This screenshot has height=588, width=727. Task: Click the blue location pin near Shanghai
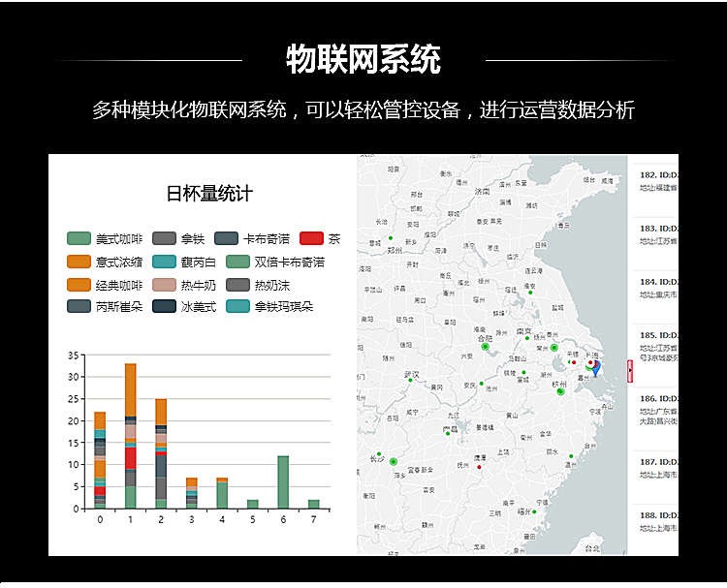pyautogui.click(x=596, y=368)
